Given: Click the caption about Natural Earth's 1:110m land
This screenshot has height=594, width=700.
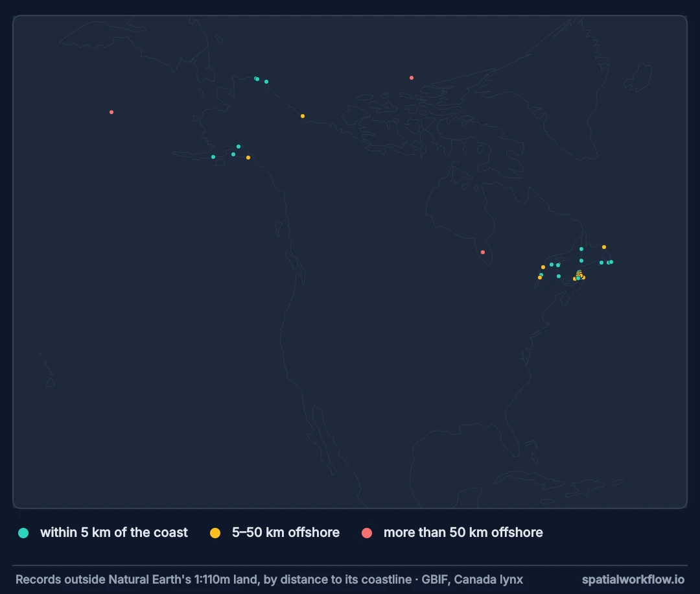Looking at the screenshot, I should coord(269,579).
